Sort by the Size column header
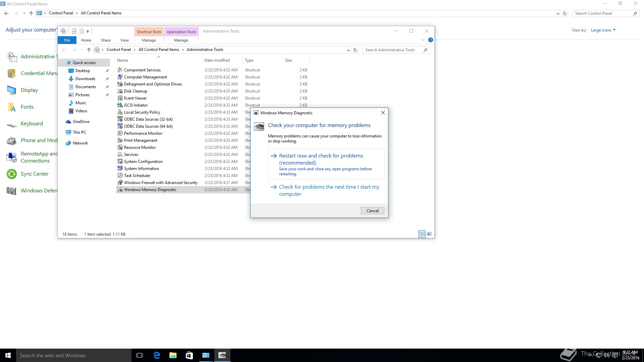The height and width of the screenshot is (362, 644). (296, 60)
